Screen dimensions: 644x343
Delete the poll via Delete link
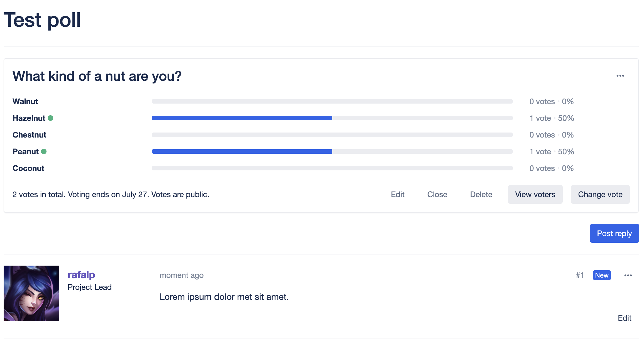[481, 194]
